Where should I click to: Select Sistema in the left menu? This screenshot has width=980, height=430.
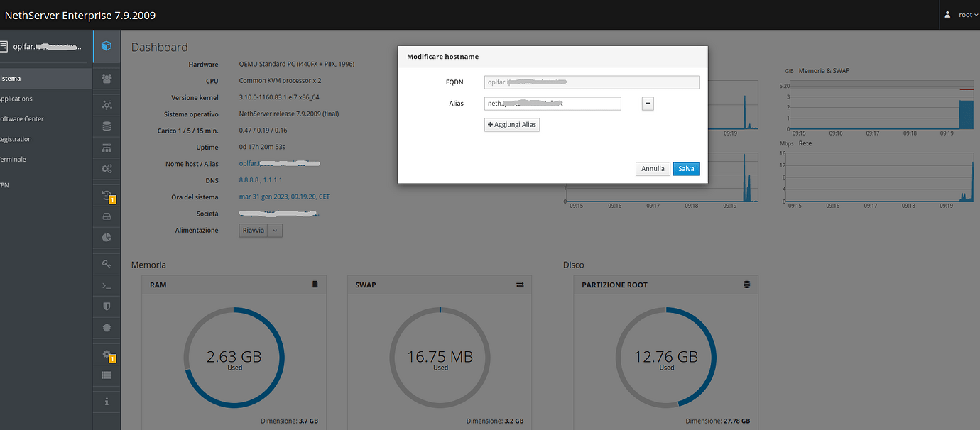pos(46,78)
